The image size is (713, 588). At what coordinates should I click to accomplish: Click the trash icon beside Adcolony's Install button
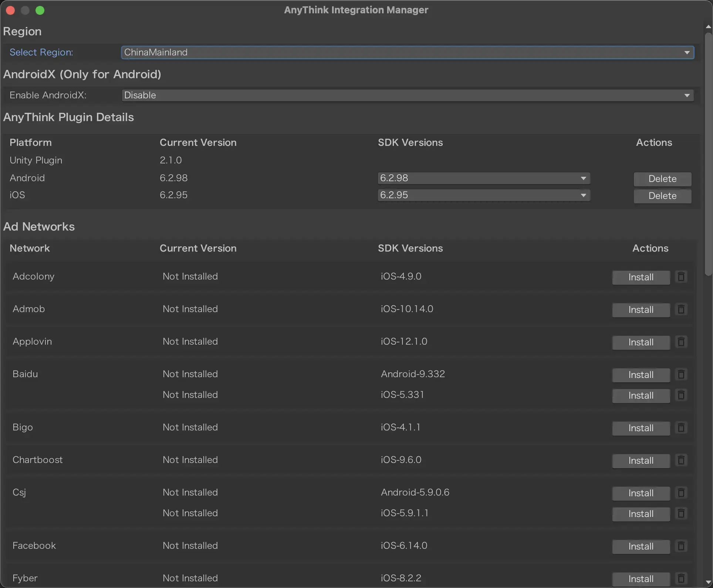click(x=681, y=276)
